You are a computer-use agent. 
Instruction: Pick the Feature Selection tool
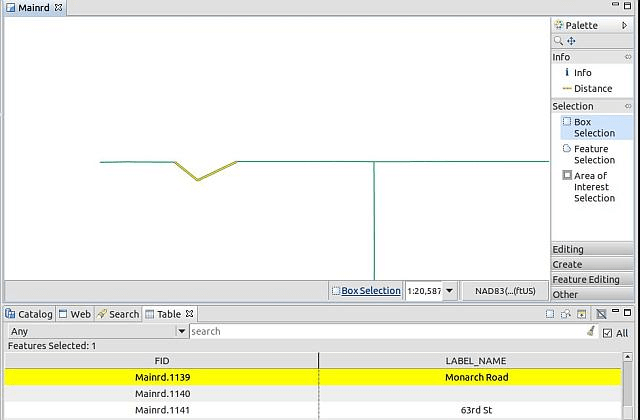click(589, 154)
